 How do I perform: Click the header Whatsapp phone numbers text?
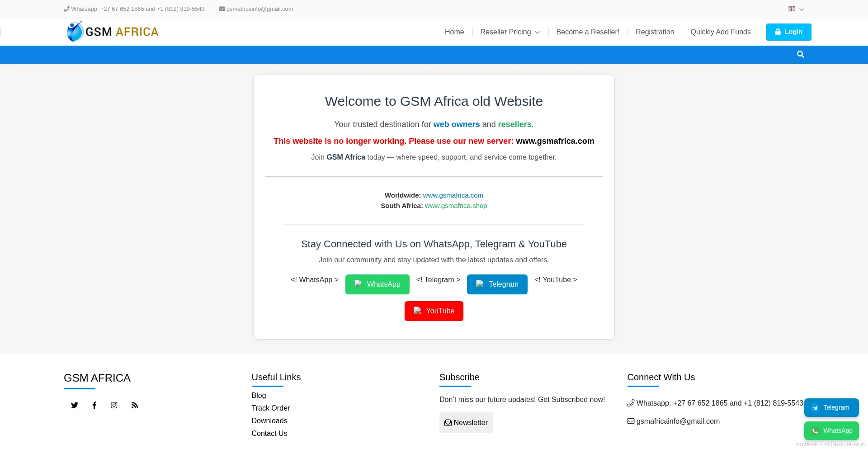point(138,9)
